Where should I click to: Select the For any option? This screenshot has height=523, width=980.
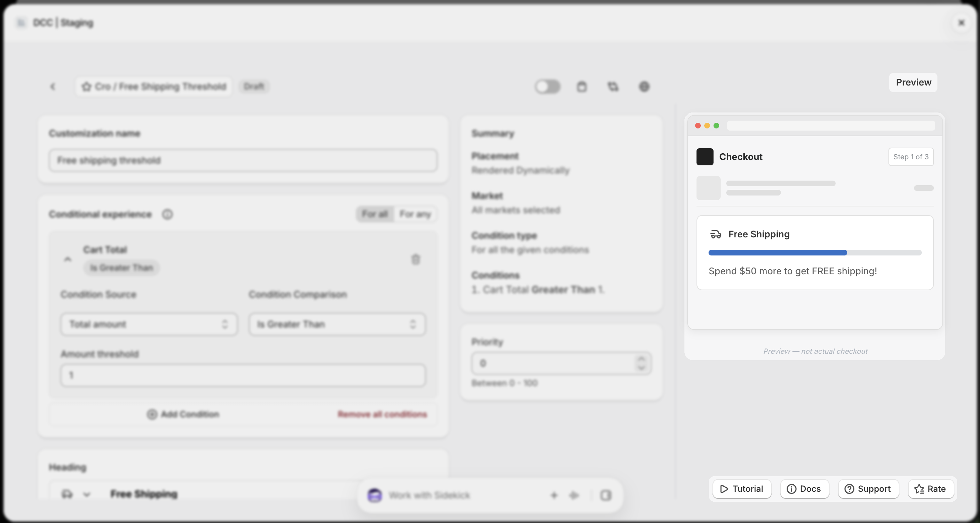(x=415, y=214)
